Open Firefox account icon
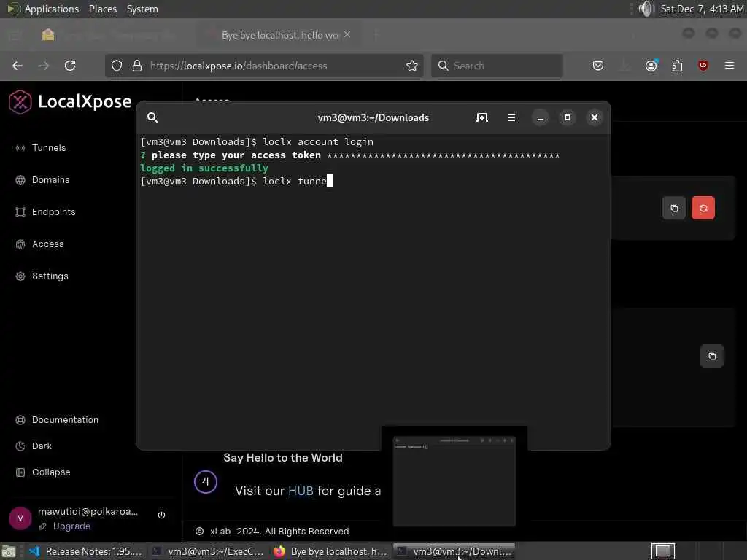Screen dimensions: 747x560 coord(651,66)
